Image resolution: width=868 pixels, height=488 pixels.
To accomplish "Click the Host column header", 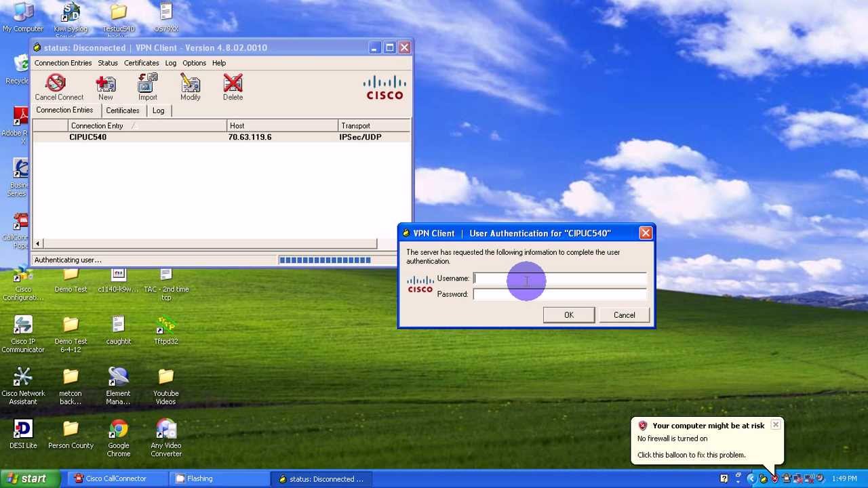I will click(x=282, y=126).
